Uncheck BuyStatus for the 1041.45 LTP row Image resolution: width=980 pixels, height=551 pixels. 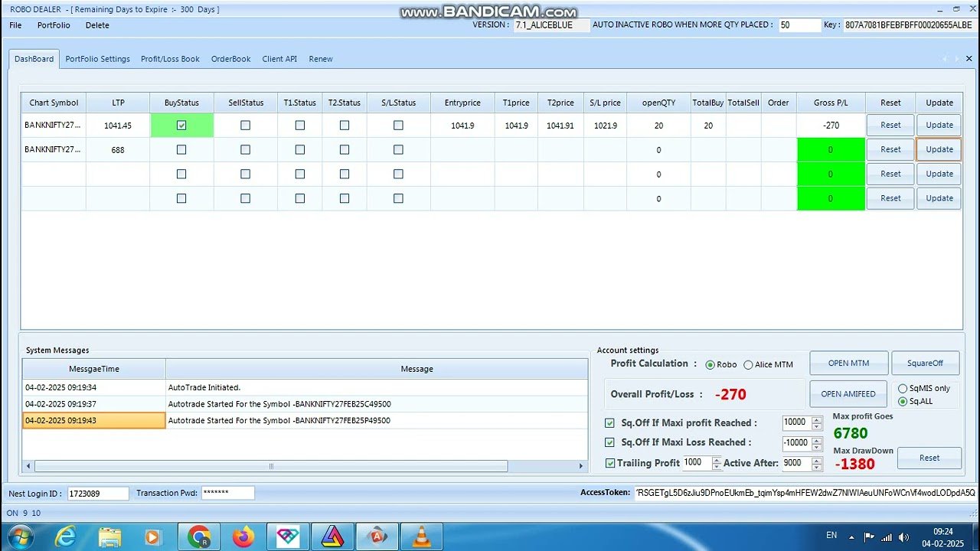pos(181,126)
